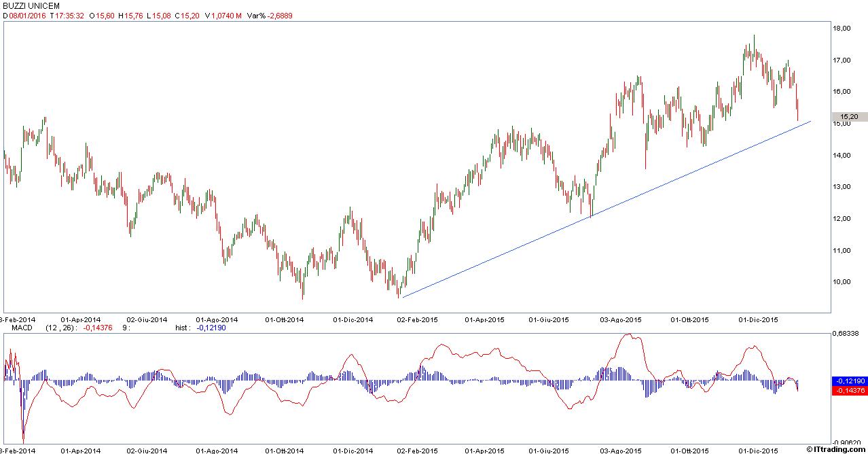The image size is (868, 454).
Task: Click the 15,20 current price tag on price axis
Action: pyautogui.click(x=850, y=117)
